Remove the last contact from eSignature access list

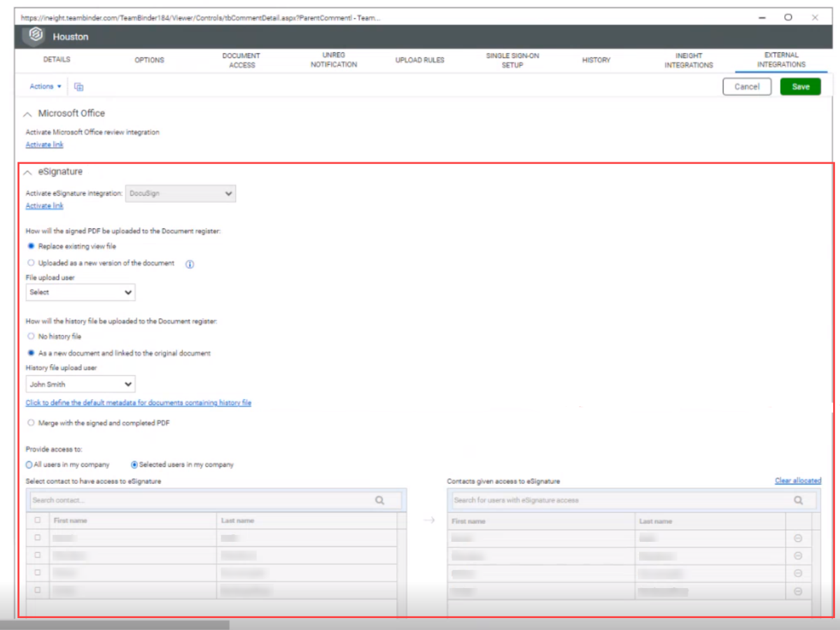pos(797,591)
